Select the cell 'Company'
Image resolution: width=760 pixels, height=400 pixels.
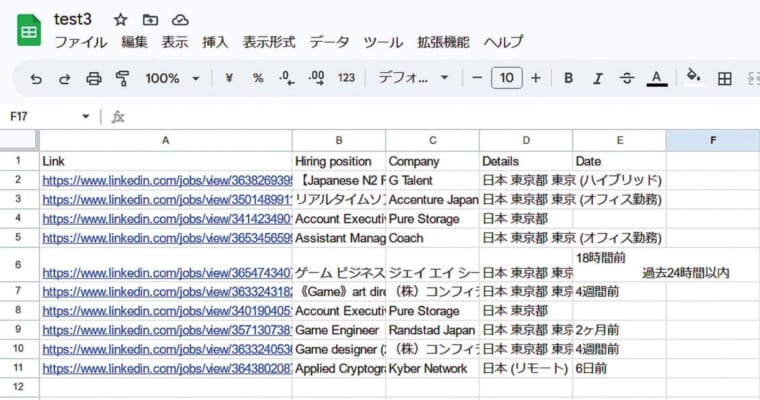point(432,161)
